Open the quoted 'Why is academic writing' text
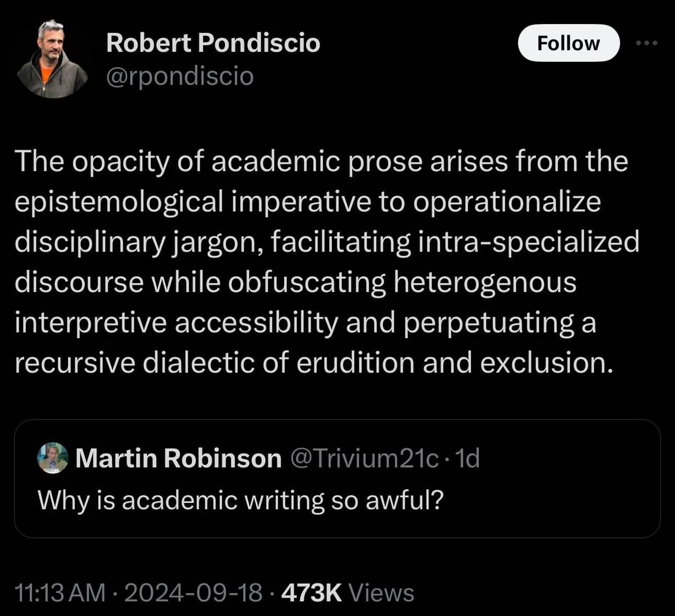The height and width of the screenshot is (616, 675). click(241, 500)
